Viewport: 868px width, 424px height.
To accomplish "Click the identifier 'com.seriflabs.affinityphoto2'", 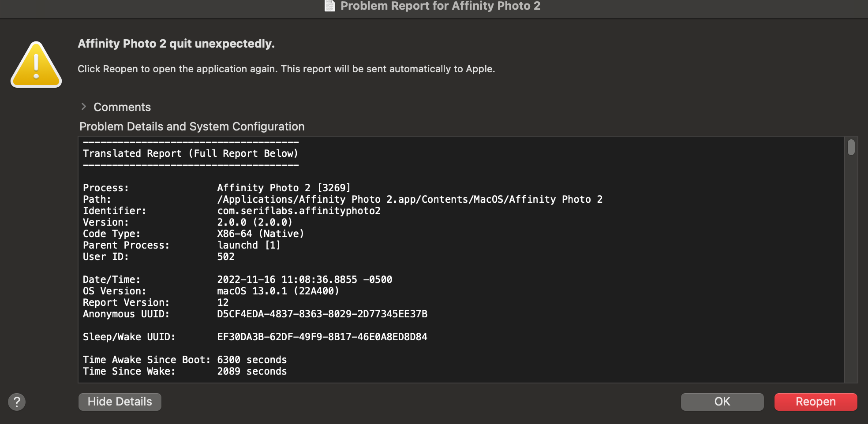I will (299, 211).
